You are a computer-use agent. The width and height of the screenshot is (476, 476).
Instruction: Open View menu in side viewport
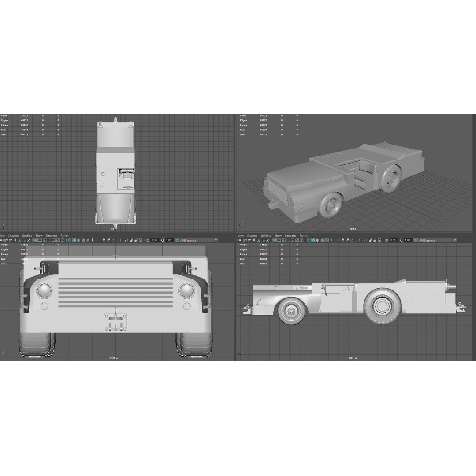coord(241,235)
